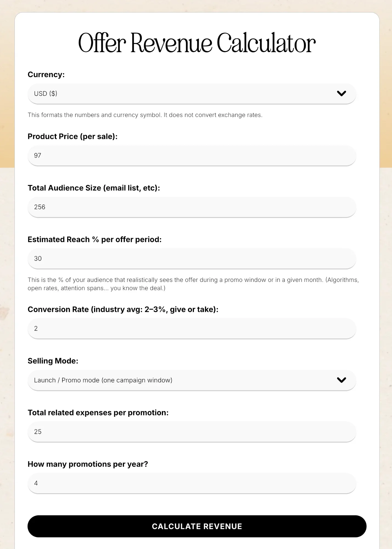Click the Offer Revenue Calculator heading
This screenshot has height=549, width=392.
[197, 43]
